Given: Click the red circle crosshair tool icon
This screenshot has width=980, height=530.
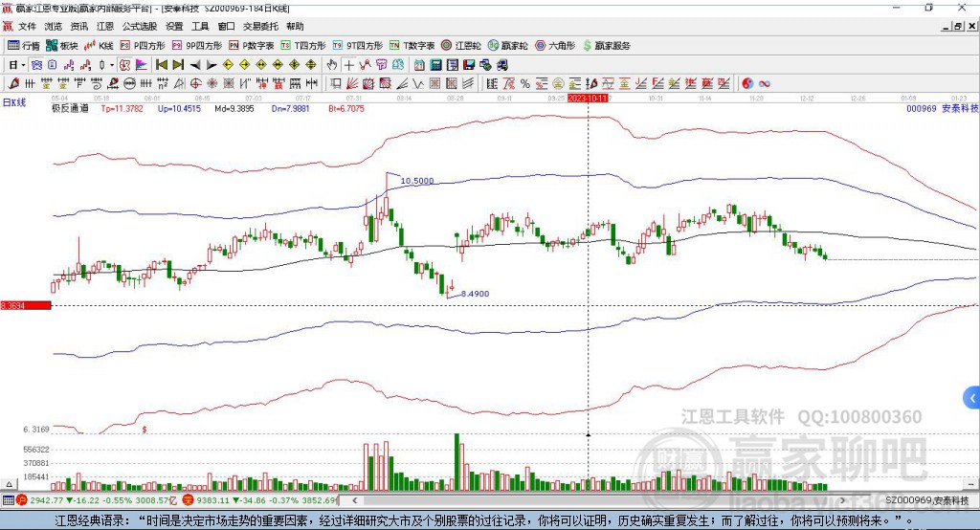Looking at the screenshot, I should point(195,84).
